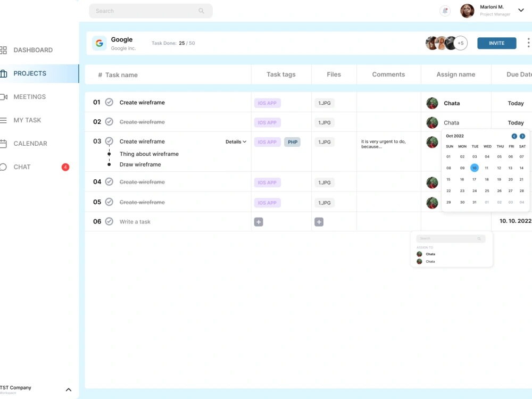Select the highlighted date 10 in the calendar
Screen dimensions: 532x399
475,168
